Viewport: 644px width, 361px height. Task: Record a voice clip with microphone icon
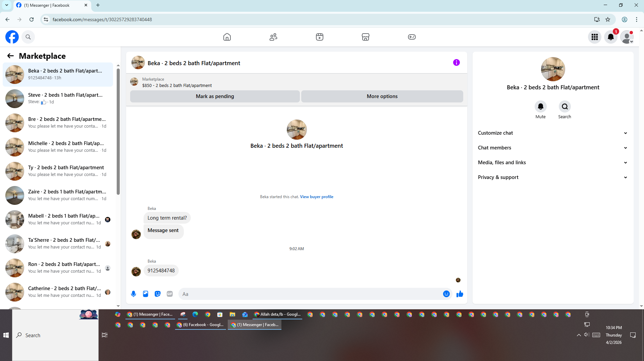point(133,294)
